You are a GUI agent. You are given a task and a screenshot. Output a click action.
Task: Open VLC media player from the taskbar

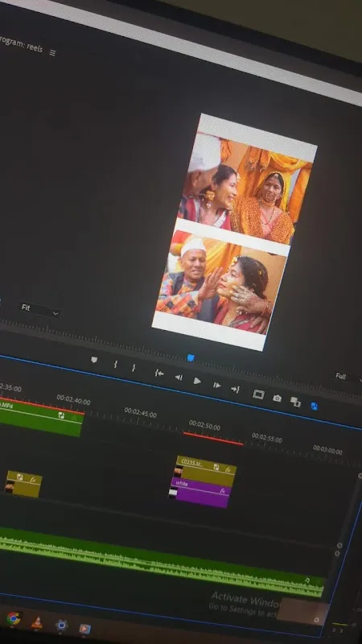[37, 622]
